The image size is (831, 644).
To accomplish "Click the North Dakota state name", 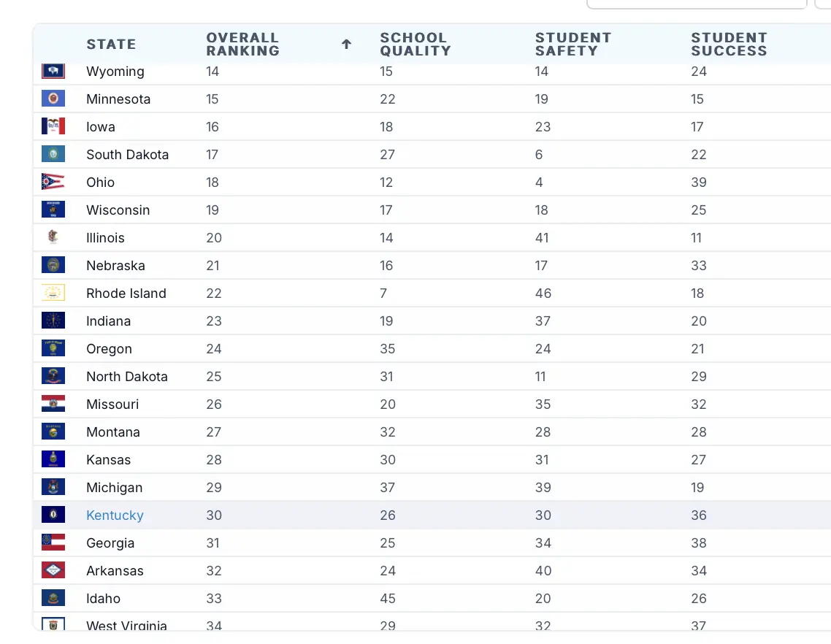I will coord(127,377).
